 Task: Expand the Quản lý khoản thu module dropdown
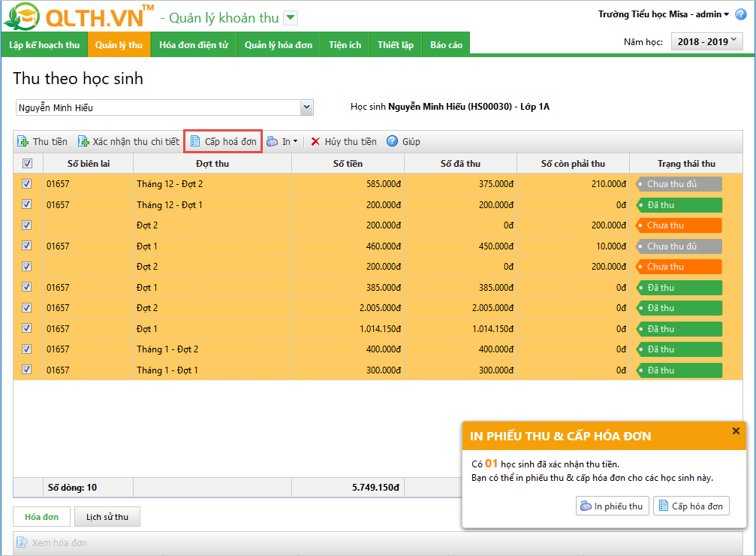[291, 18]
